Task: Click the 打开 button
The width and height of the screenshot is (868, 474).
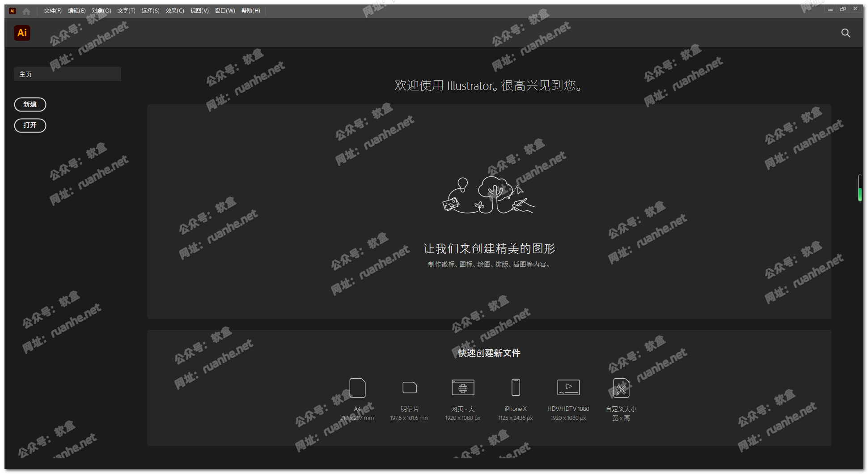Action: [30, 125]
